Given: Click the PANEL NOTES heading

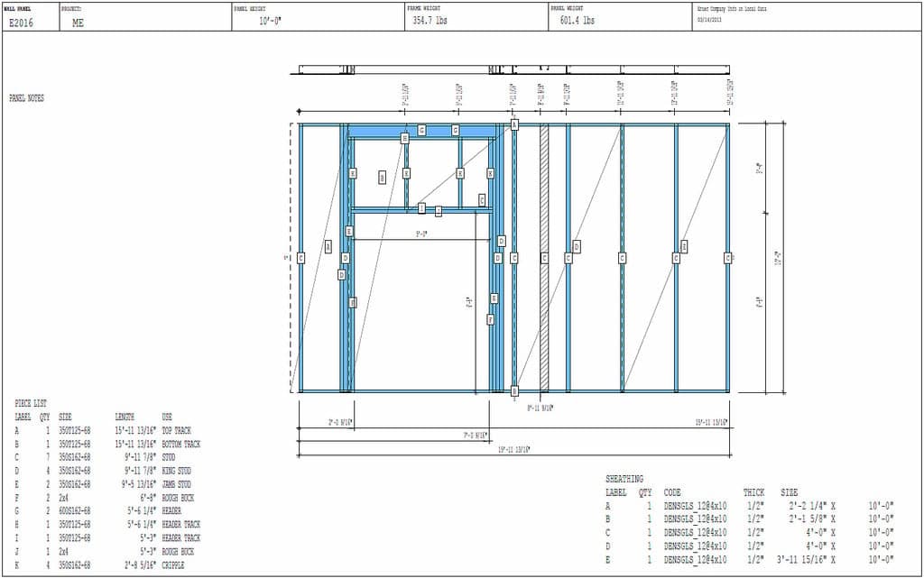Looking at the screenshot, I should (x=26, y=98).
